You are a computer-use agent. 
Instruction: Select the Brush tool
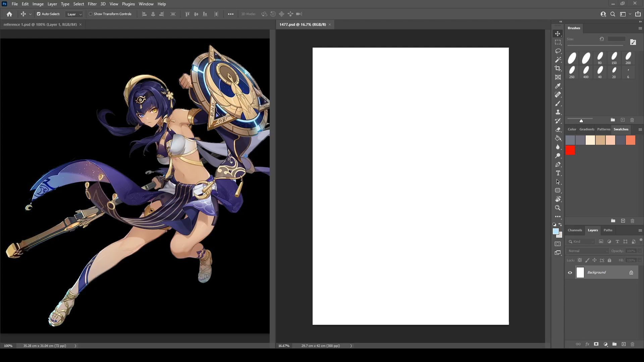coord(558,104)
